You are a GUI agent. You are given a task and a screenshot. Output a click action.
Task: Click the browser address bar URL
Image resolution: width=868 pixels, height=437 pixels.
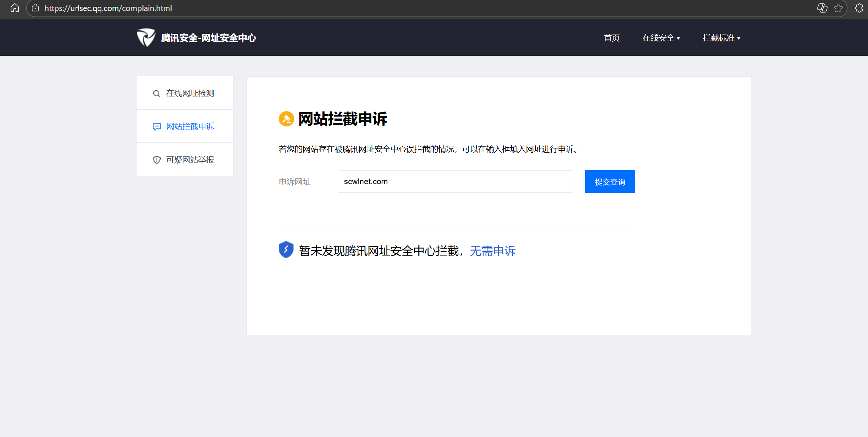coord(108,8)
